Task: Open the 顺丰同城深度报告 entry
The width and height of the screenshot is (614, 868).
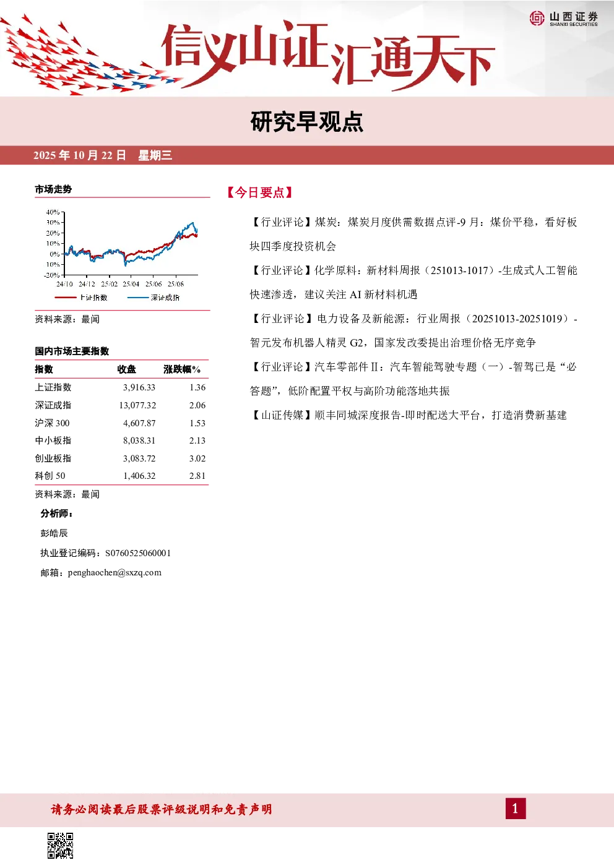Action: pos(409,415)
